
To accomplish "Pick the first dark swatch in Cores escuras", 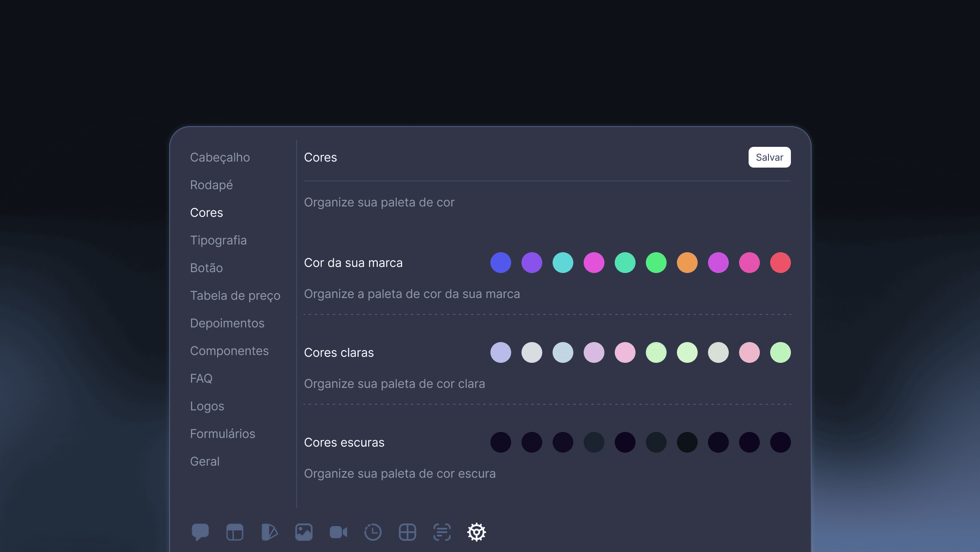I will point(501,442).
